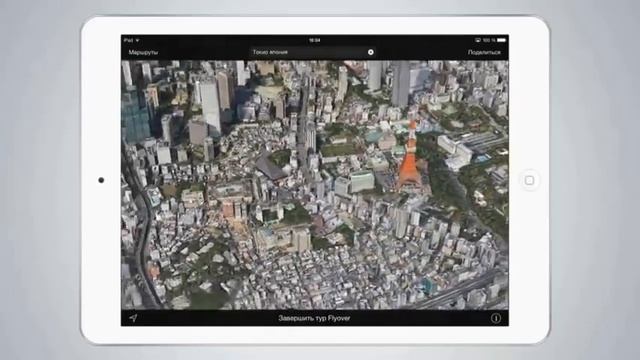Clear the search field text
Screen dimensions: 640x360
(x=371, y=52)
